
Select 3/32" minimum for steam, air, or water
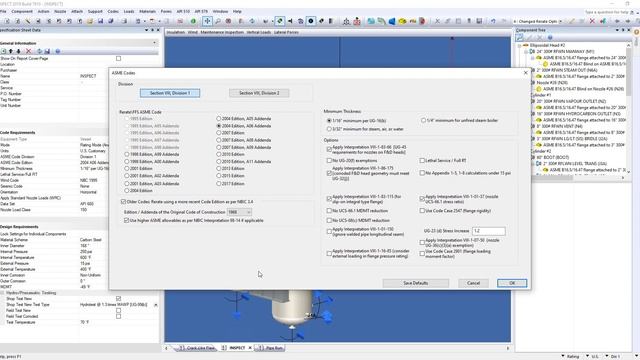point(329,129)
